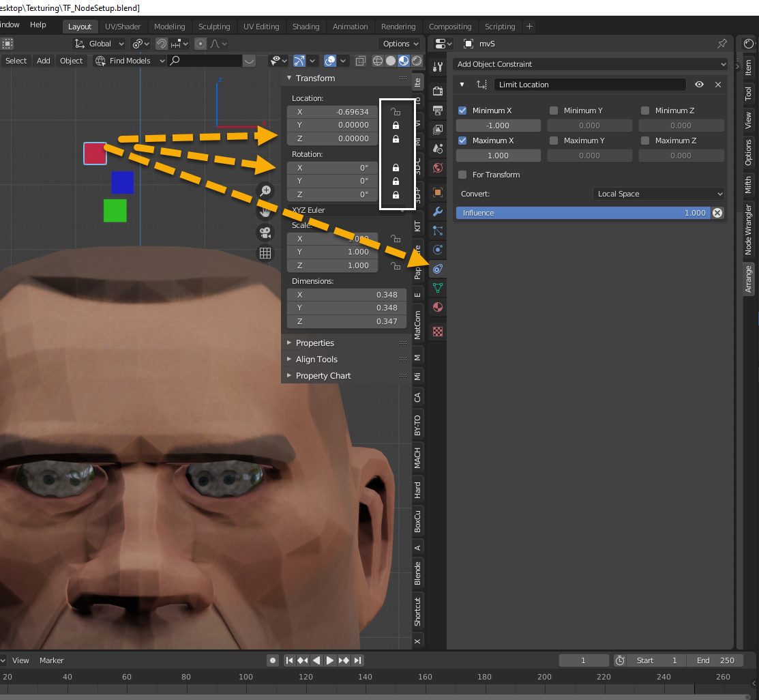Open the Object menu in viewport header
This screenshot has height=700, width=759.
point(71,61)
